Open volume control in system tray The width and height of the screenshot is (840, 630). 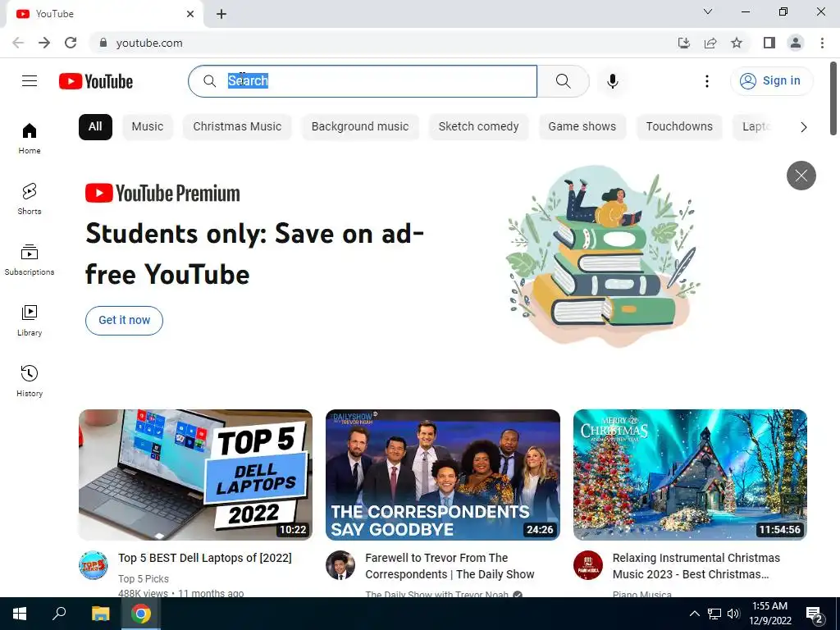click(x=733, y=614)
